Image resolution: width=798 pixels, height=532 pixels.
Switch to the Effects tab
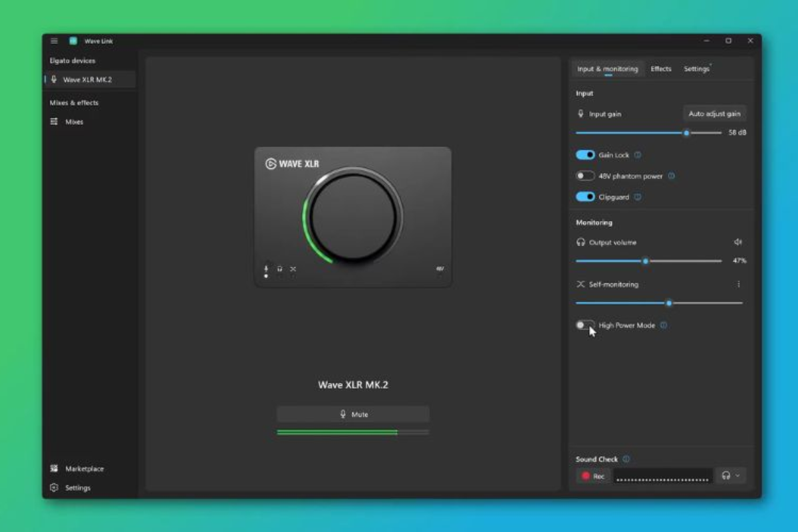pyautogui.click(x=661, y=69)
